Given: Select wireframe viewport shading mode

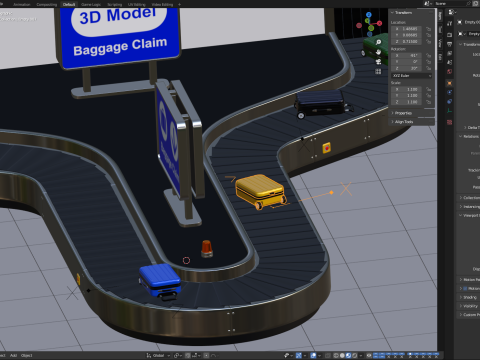Looking at the screenshot, I should [336, 355].
